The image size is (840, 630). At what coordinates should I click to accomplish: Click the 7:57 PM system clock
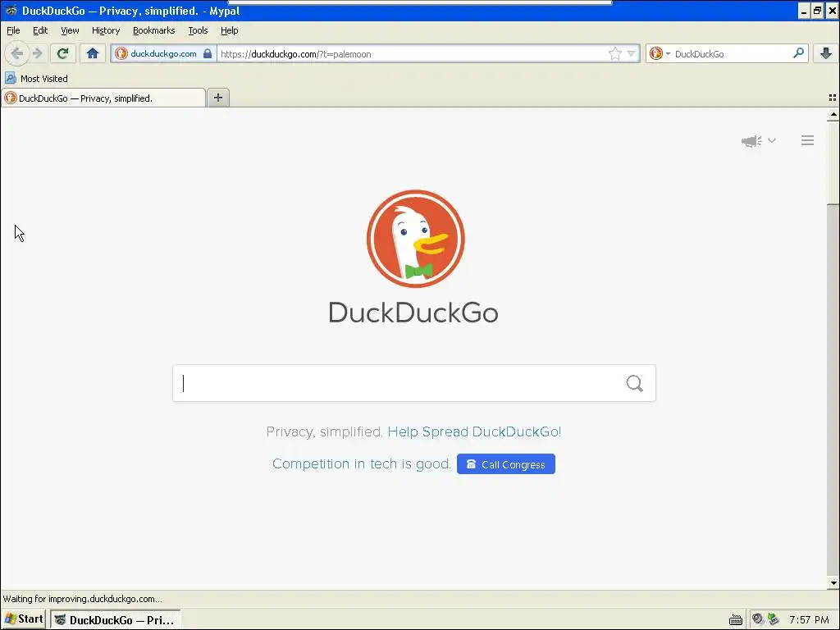[x=809, y=620]
